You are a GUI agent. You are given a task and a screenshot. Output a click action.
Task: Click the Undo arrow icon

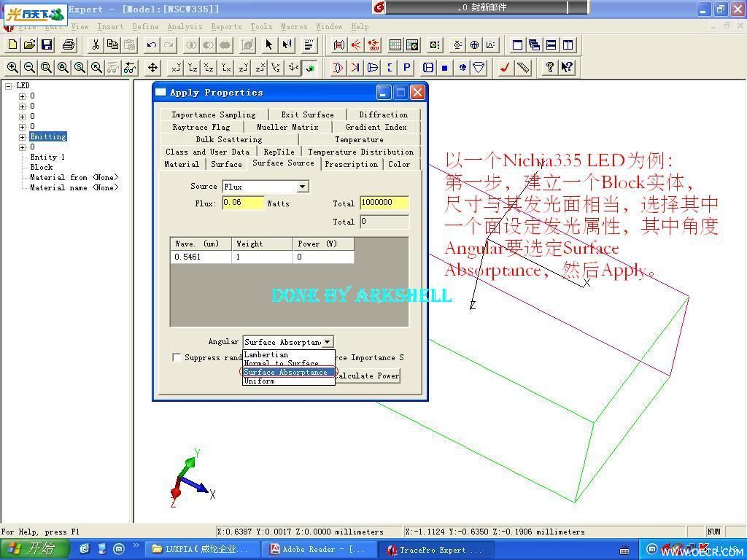tap(152, 44)
